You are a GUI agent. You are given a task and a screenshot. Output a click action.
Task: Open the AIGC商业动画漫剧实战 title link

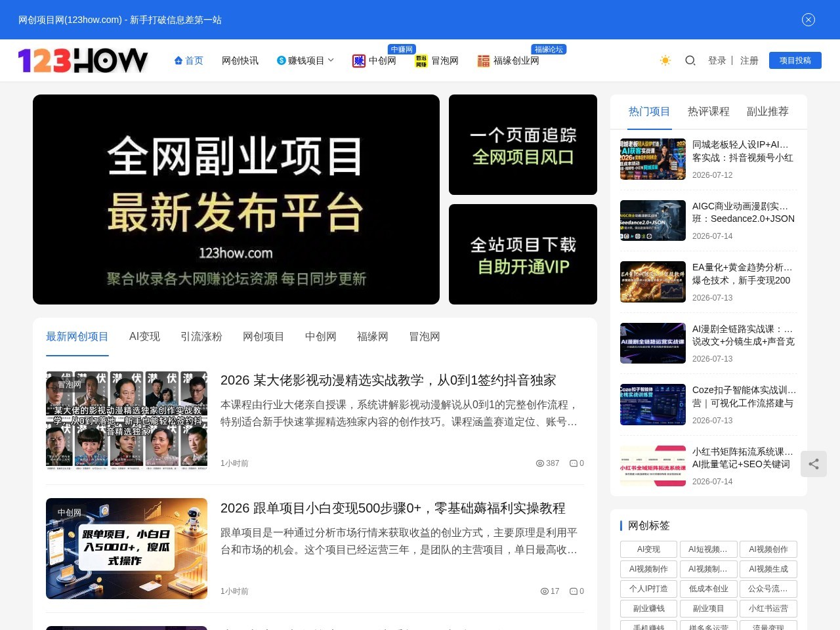[744, 213]
